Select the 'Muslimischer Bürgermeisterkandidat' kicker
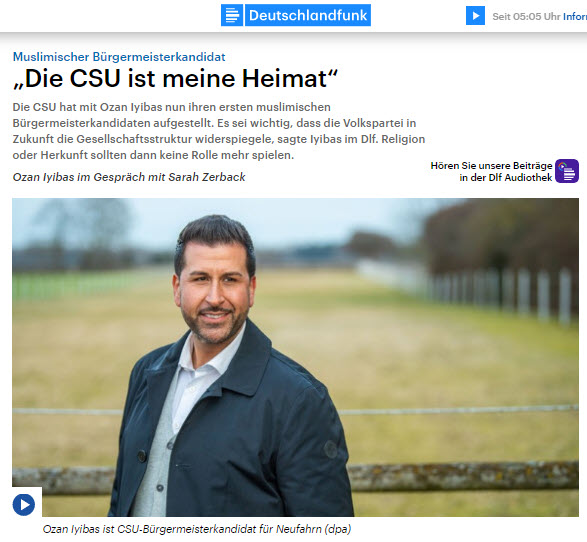587x542 pixels. 119,57
